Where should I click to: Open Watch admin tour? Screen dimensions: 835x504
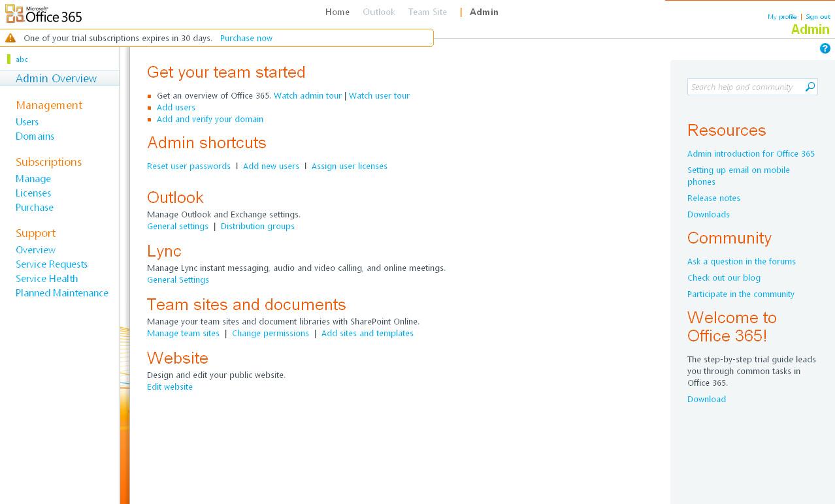click(x=307, y=95)
